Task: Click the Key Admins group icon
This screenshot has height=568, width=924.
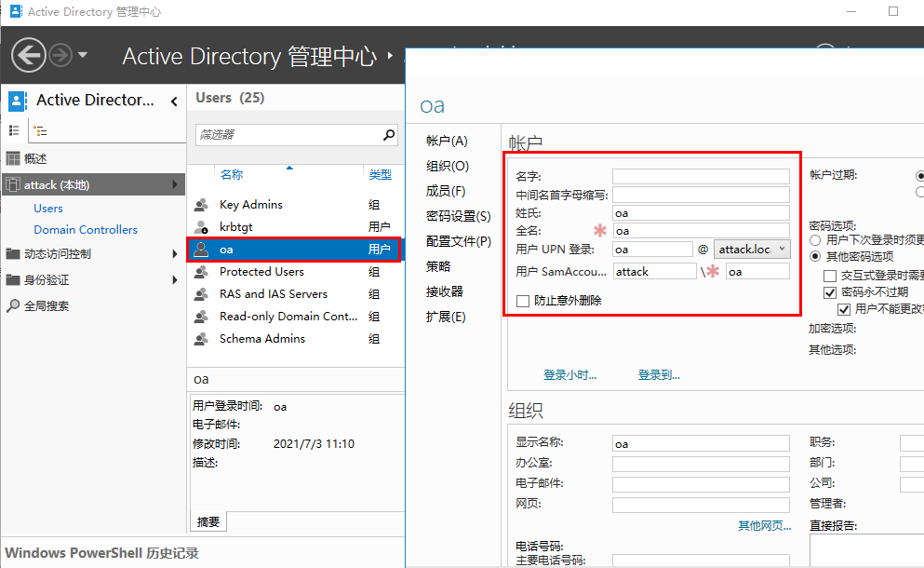Action: pos(201,205)
